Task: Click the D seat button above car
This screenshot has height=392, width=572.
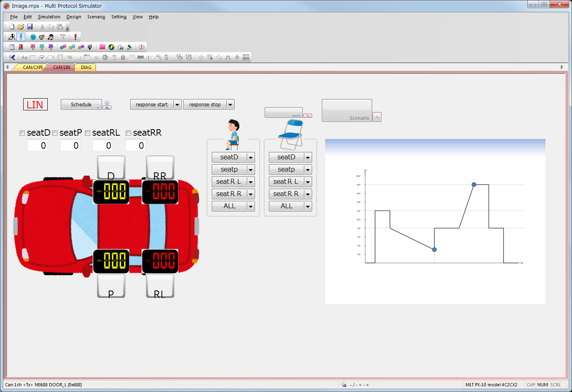Action: click(111, 167)
